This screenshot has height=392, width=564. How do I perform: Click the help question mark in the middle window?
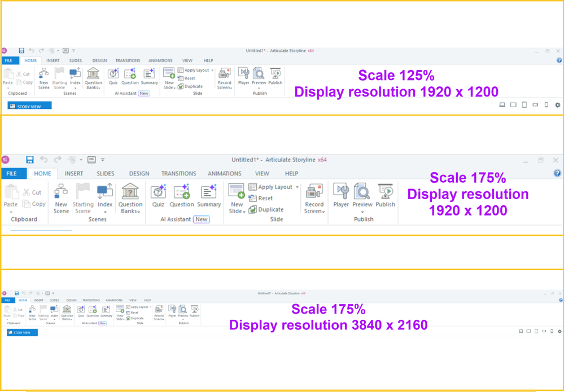[x=557, y=173]
